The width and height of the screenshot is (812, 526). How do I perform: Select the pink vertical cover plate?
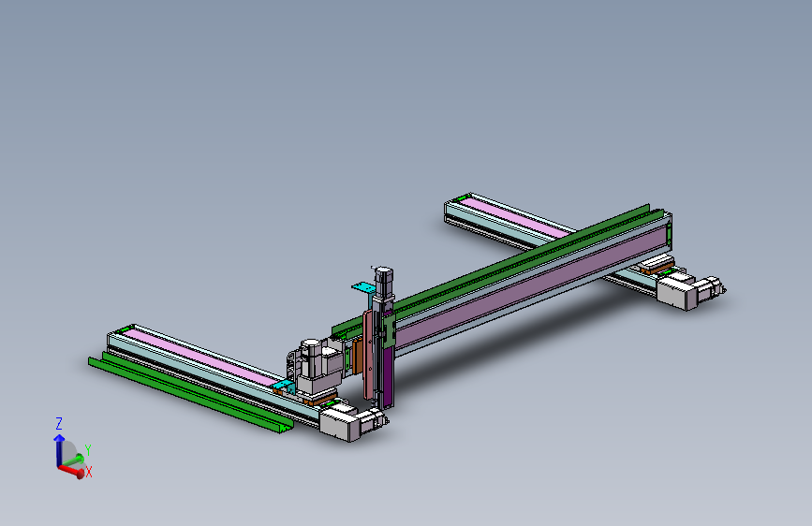pos(368,356)
